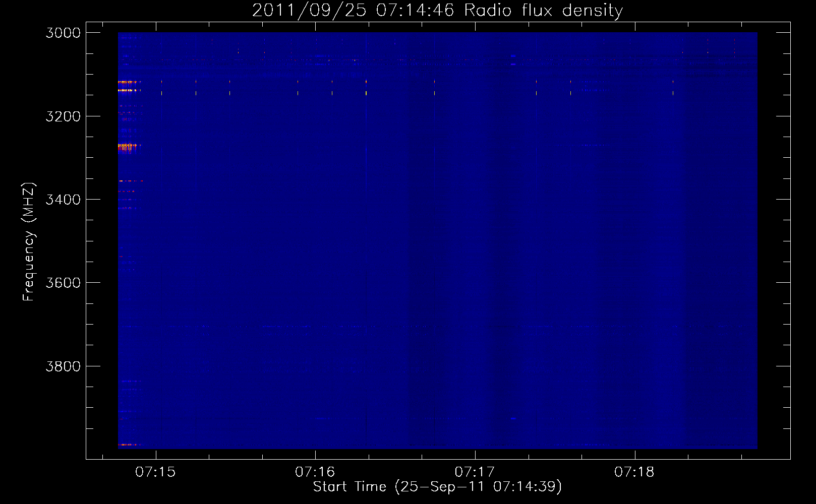The image size is (816, 504).
Task: Click the 3800 frequency axis label
Action: tap(63, 366)
